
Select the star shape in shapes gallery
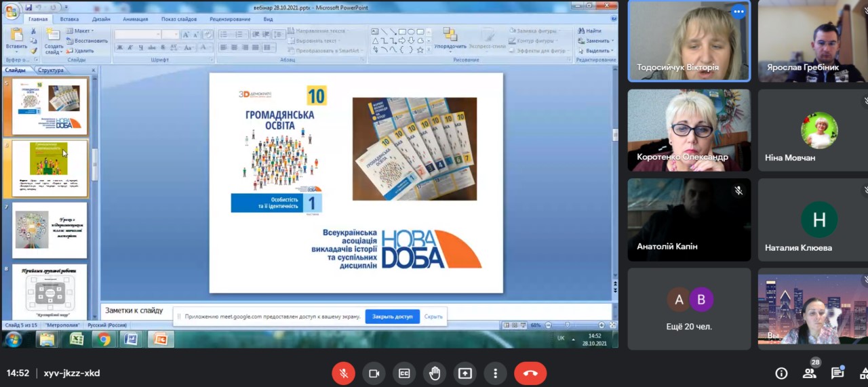[420, 49]
